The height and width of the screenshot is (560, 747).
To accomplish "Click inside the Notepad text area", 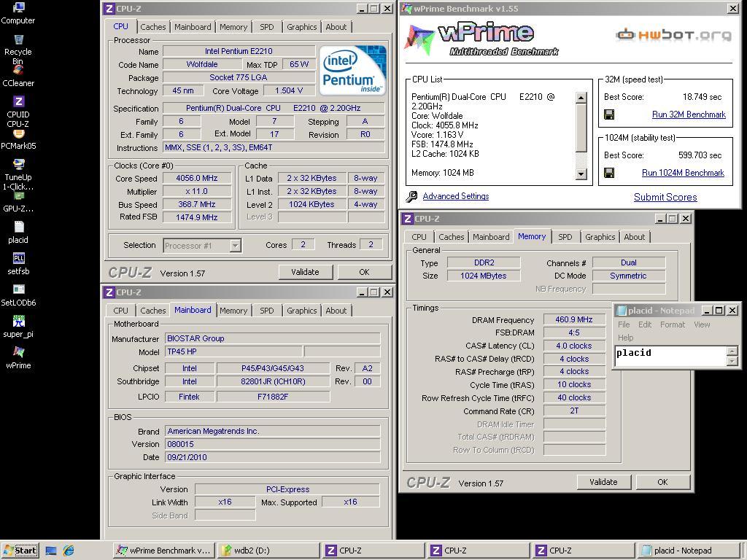I will click(671, 356).
